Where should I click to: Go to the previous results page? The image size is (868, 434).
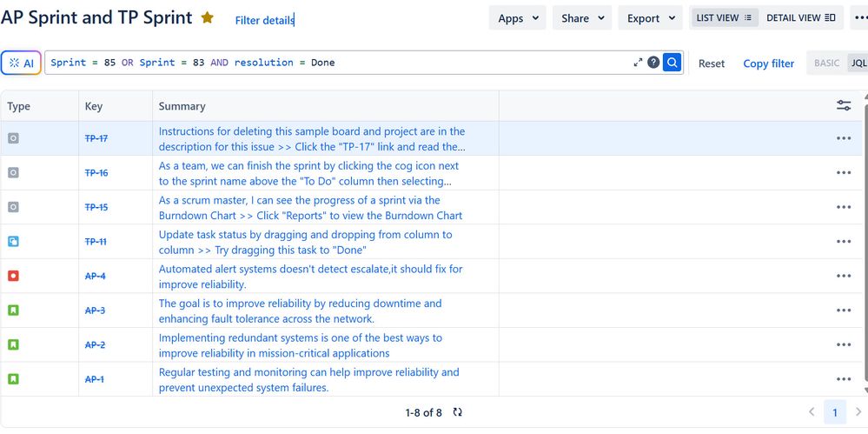click(x=812, y=412)
